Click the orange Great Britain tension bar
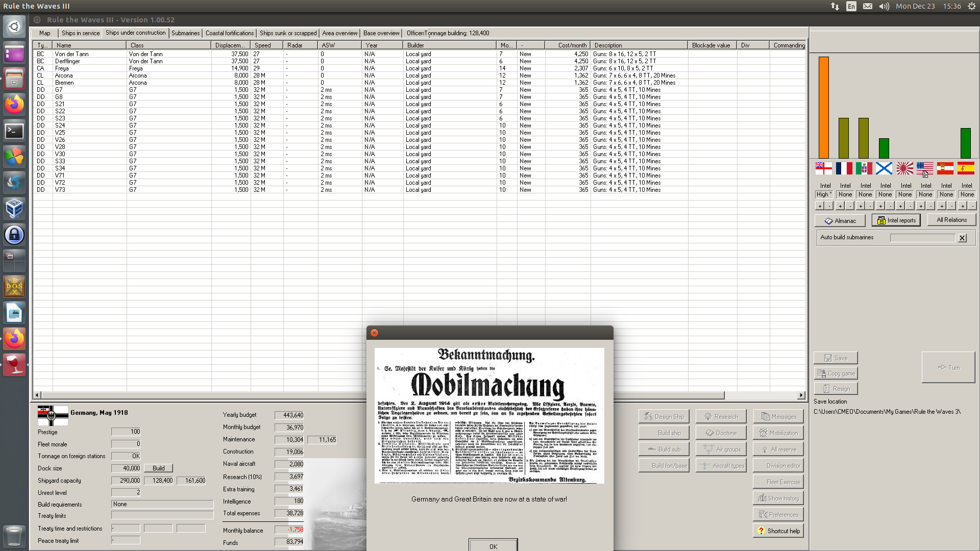The width and height of the screenshot is (980, 551). pyautogui.click(x=823, y=107)
